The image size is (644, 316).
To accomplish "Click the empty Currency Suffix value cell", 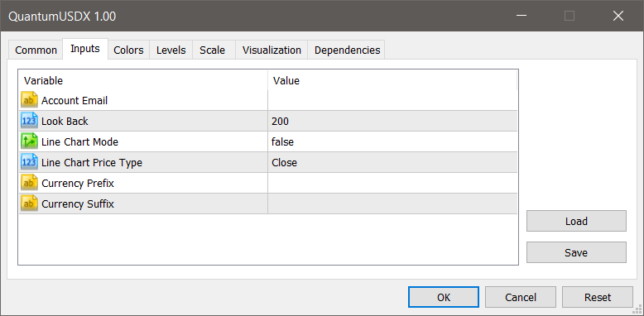I will pyautogui.click(x=392, y=203).
